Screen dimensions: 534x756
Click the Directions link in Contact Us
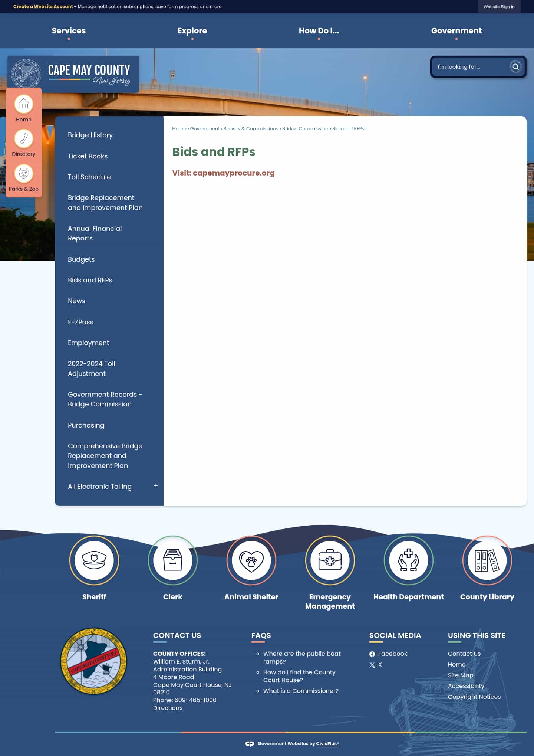pos(168,708)
